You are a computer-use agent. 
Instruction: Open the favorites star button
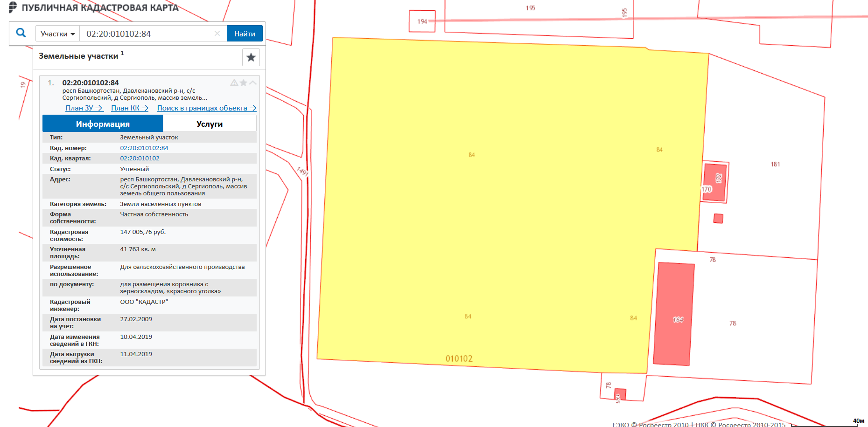pos(251,57)
